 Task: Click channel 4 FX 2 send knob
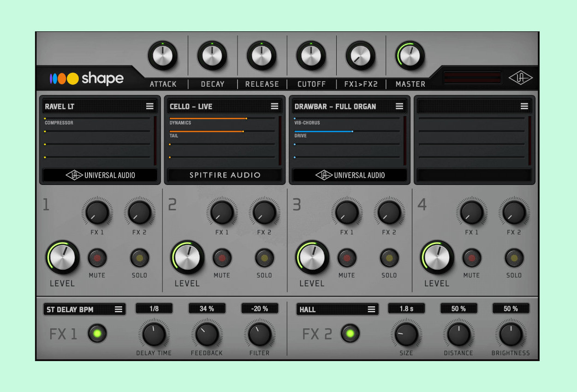514,213
